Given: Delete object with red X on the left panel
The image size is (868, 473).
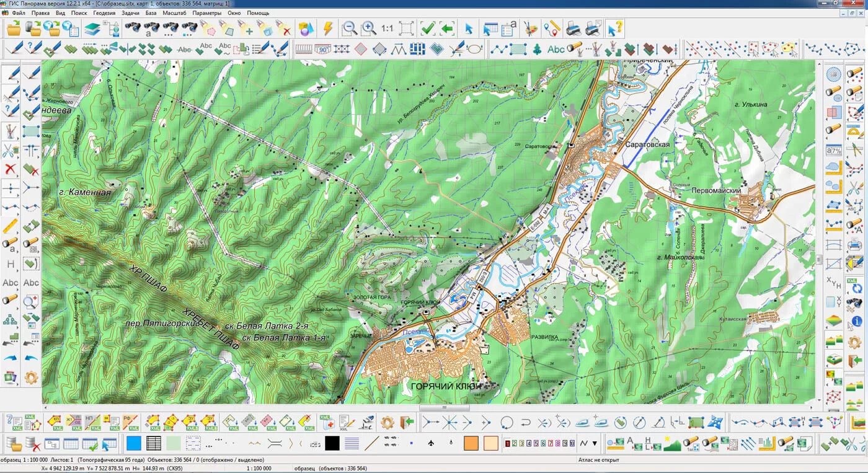Looking at the screenshot, I should tap(11, 169).
